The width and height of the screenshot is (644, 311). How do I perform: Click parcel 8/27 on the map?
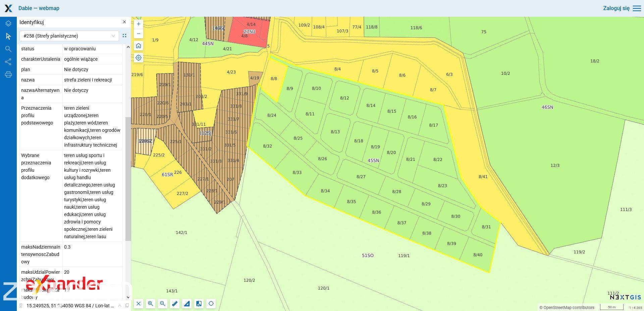click(361, 176)
